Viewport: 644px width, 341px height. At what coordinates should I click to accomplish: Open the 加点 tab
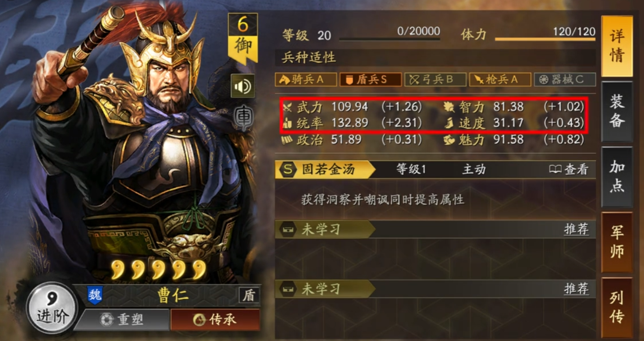pos(617,176)
